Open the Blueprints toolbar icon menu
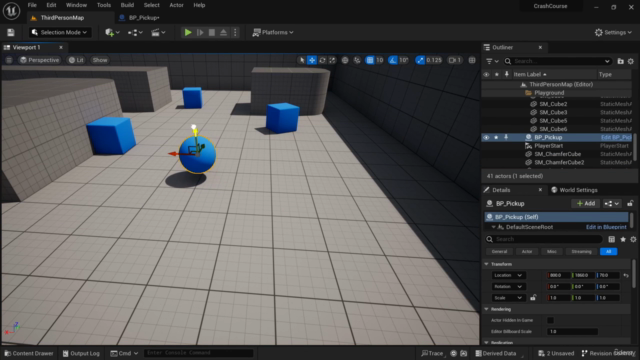The height and width of the screenshot is (360, 640). pos(135,32)
